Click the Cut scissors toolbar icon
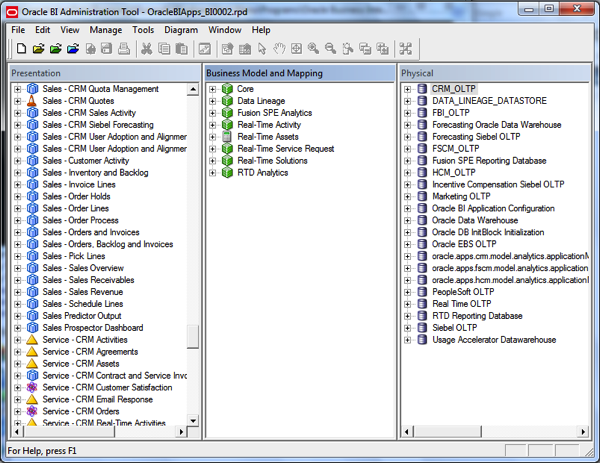The width and height of the screenshot is (600, 463). point(147,49)
